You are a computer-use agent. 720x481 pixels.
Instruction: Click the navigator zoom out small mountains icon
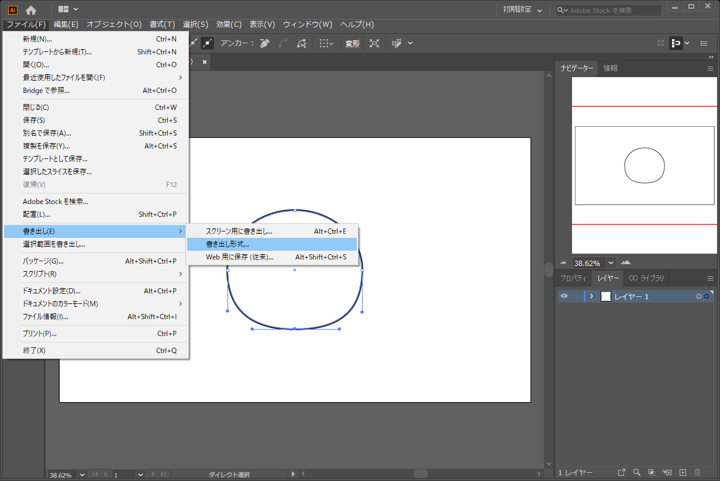(x=563, y=263)
